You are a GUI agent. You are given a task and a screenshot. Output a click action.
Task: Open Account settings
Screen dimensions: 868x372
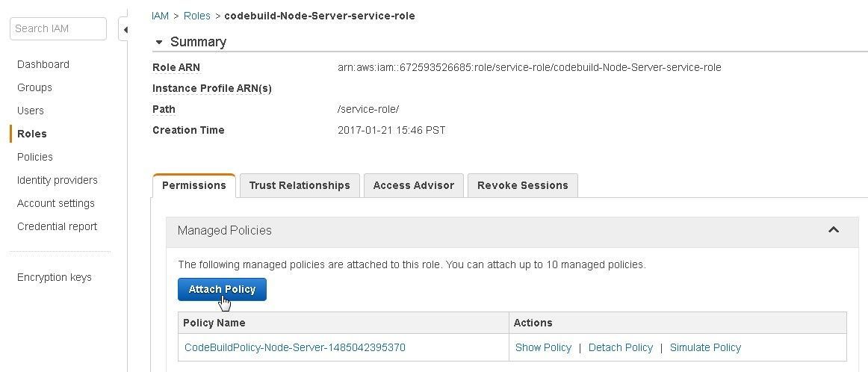(x=56, y=204)
